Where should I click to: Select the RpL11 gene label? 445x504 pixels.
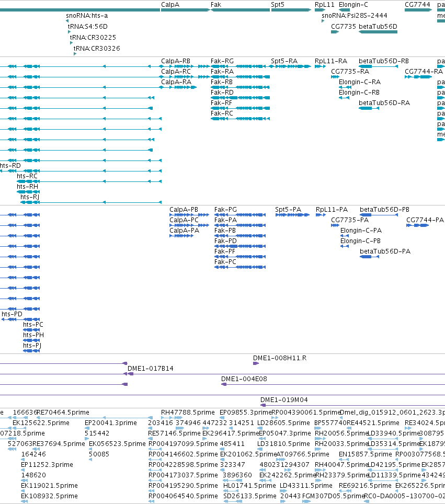click(324, 5)
